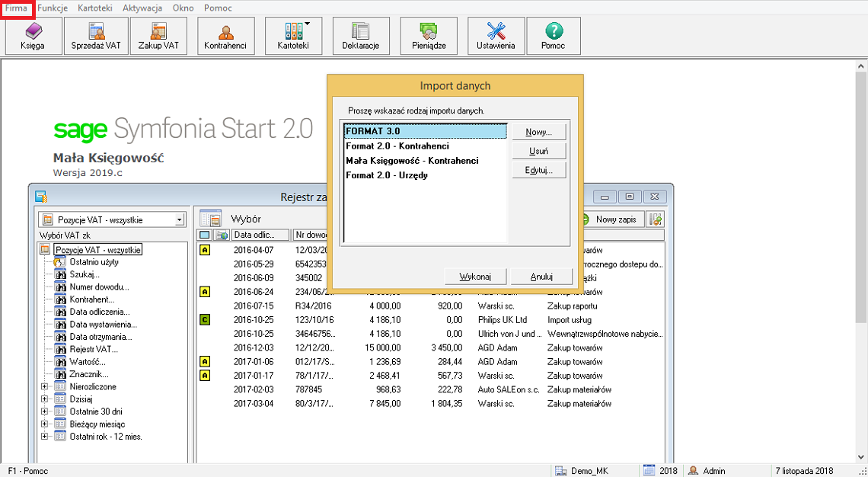The width and height of the screenshot is (868, 477).
Task: Click the Wykonaj button in Import danych
Action: point(475,276)
